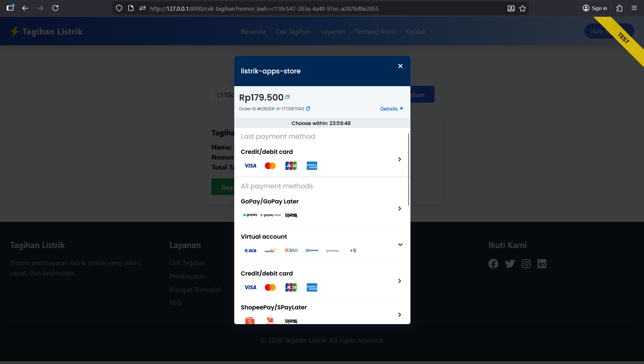
Task: Click American Express logo under all methods
Action: 312,287
